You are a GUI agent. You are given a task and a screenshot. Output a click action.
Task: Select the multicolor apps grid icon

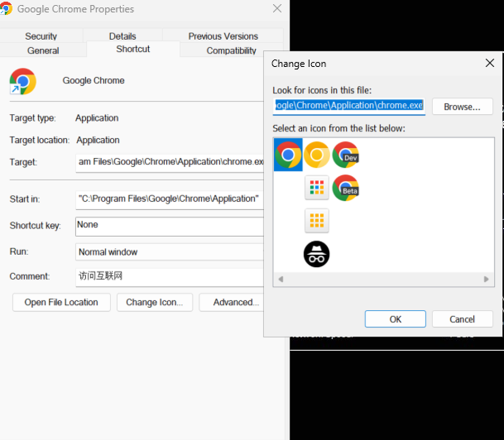(x=317, y=188)
